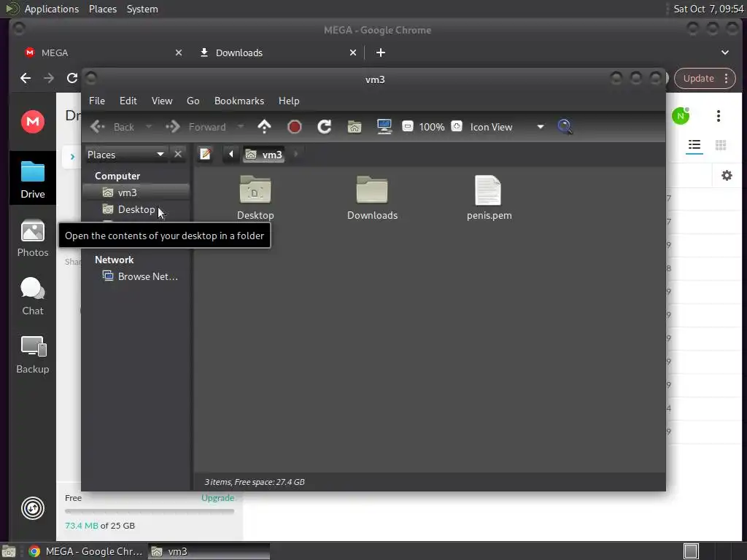Viewport: 747px width, 560px height.
Task: Select Desktop in the Places sidebar
Action: pos(136,209)
